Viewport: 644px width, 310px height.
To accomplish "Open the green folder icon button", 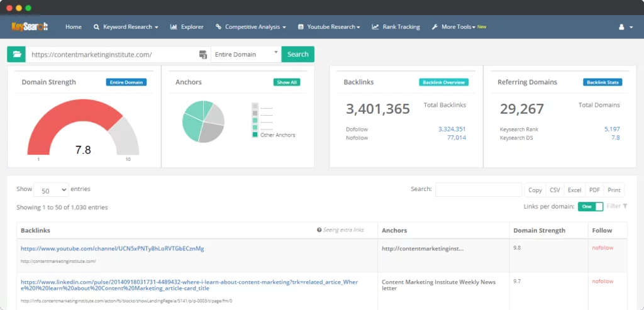I will tap(16, 54).
